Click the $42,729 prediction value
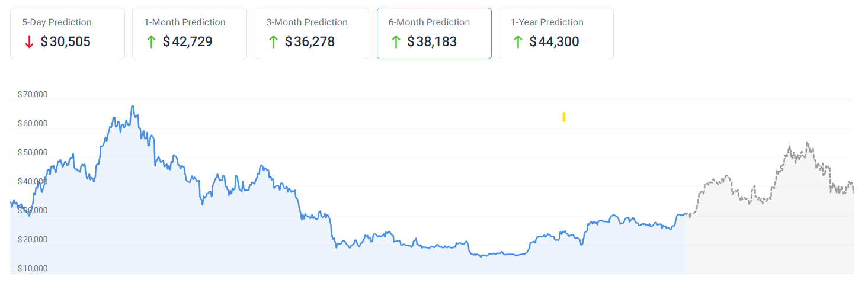Image resolution: width=868 pixels, height=283 pixels. coord(188,42)
